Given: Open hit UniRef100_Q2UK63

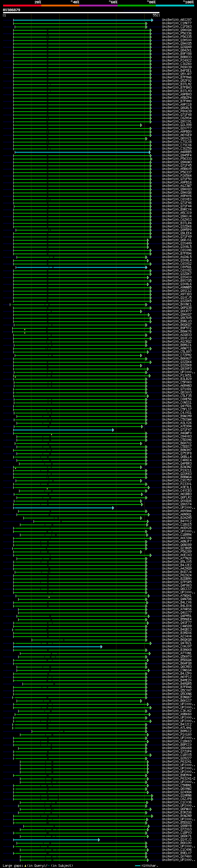Looking at the screenshot, I should click(176, 474).
